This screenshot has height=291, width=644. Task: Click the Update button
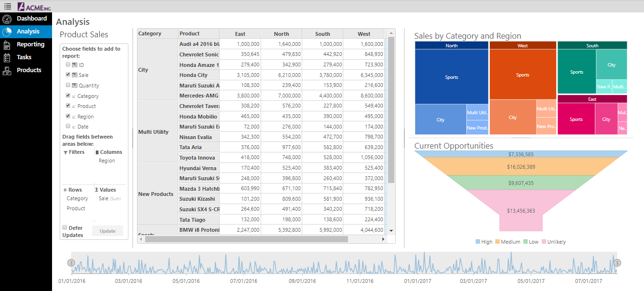(107, 231)
